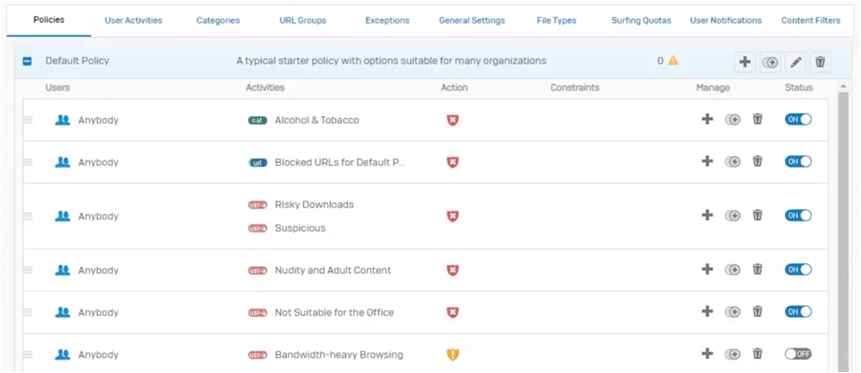
Task: Click the Blocked URLs for Default P... activity
Action: click(340, 162)
